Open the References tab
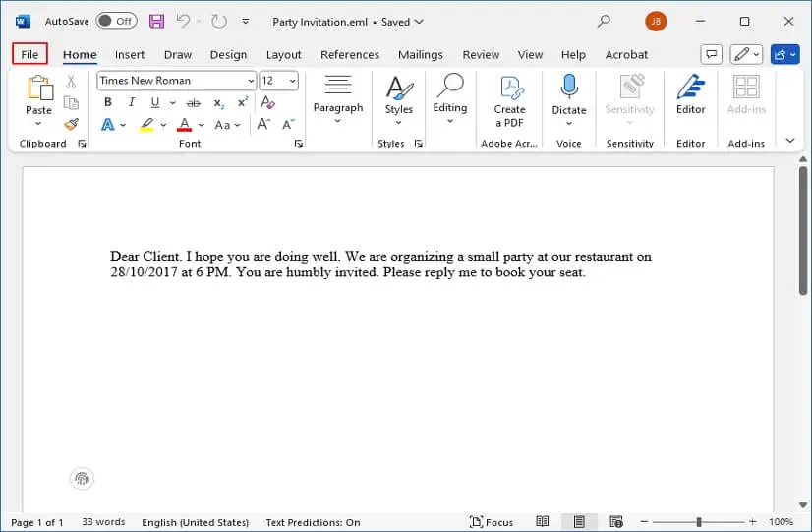 pos(350,54)
